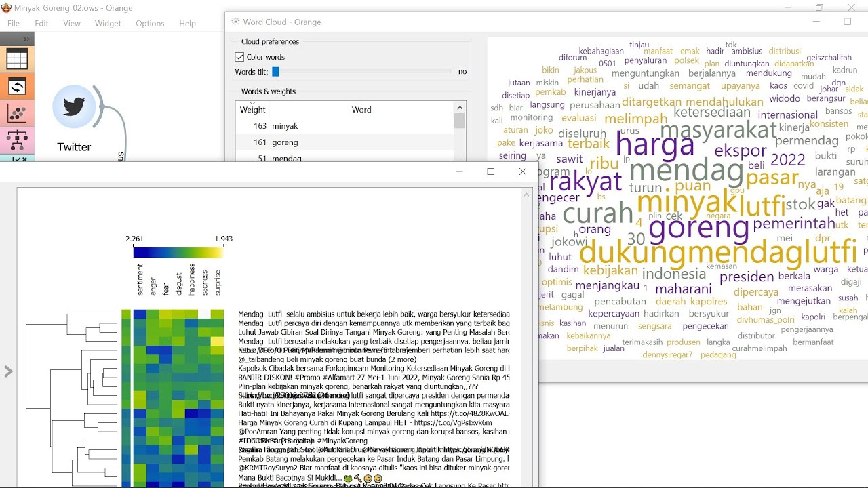Select the word 'pasar' in the cloud
The image size is (868, 488).
[772, 178]
